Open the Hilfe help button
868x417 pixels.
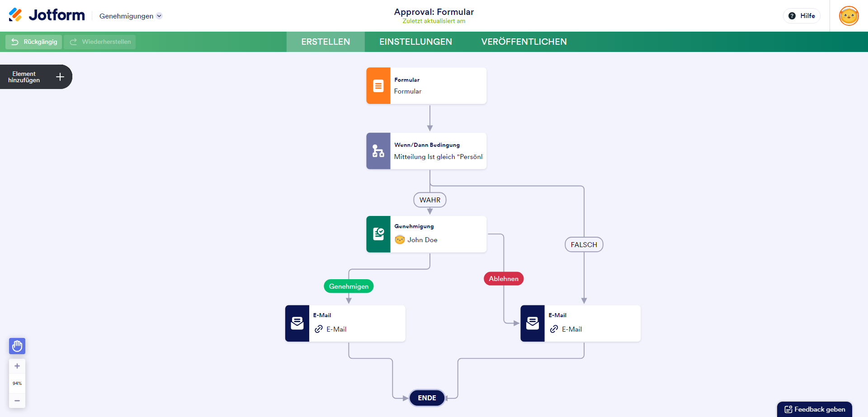pyautogui.click(x=802, y=16)
